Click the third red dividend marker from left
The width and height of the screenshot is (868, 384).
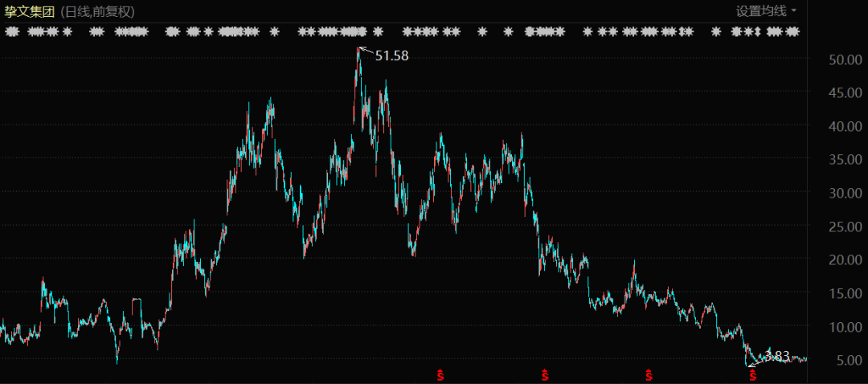(649, 374)
